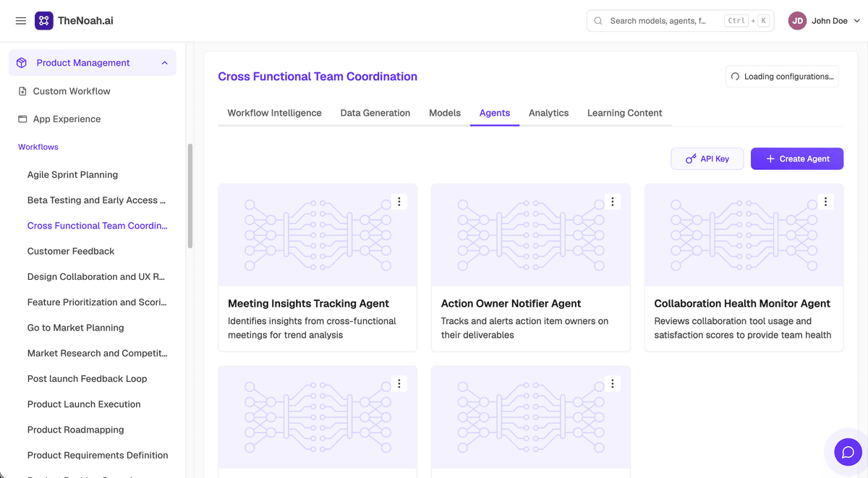Collapse the Product Management section chevron
The image size is (868, 478).
click(164, 63)
